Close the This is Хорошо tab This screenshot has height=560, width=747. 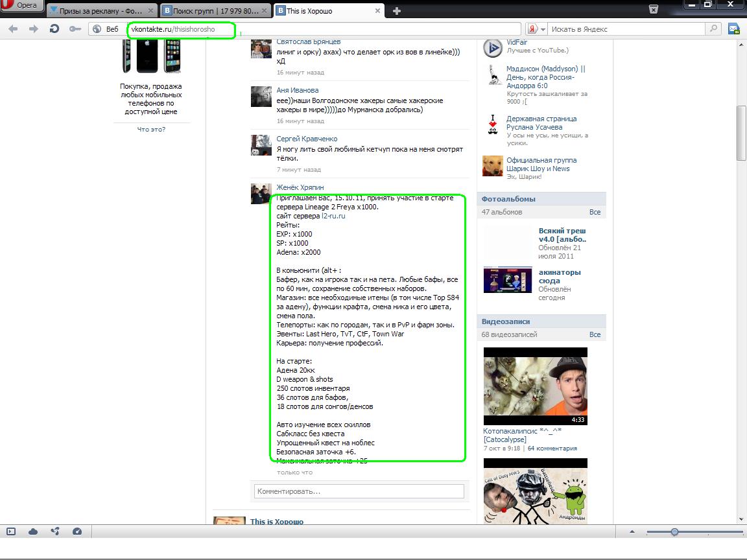pyautogui.click(x=377, y=10)
